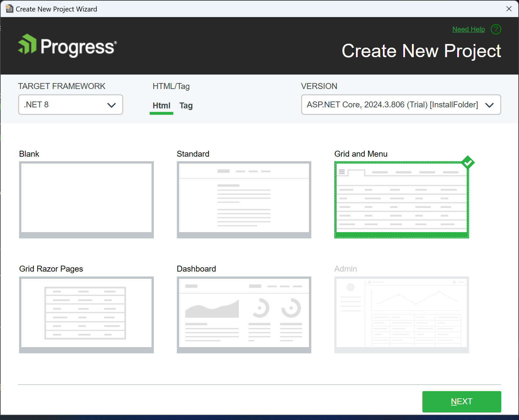Click the wizard title bar icon
The width and height of the screenshot is (519, 420).
click(9, 9)
